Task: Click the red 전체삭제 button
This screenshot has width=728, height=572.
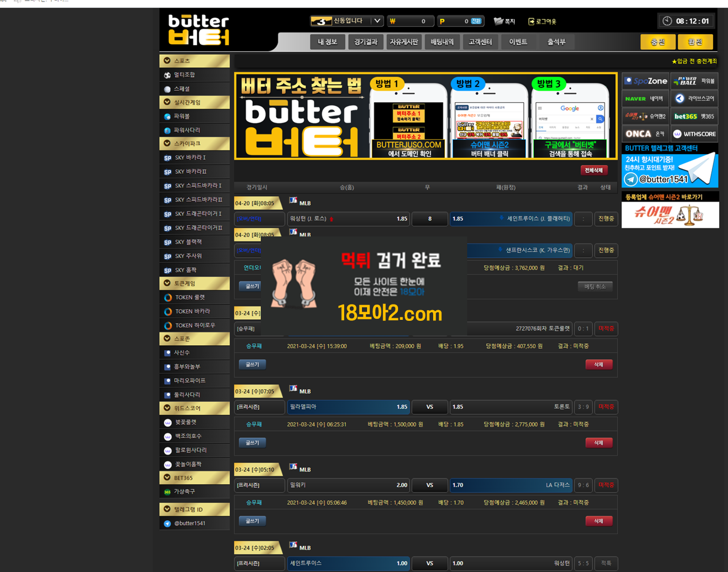Action: [x=594, y=170]
